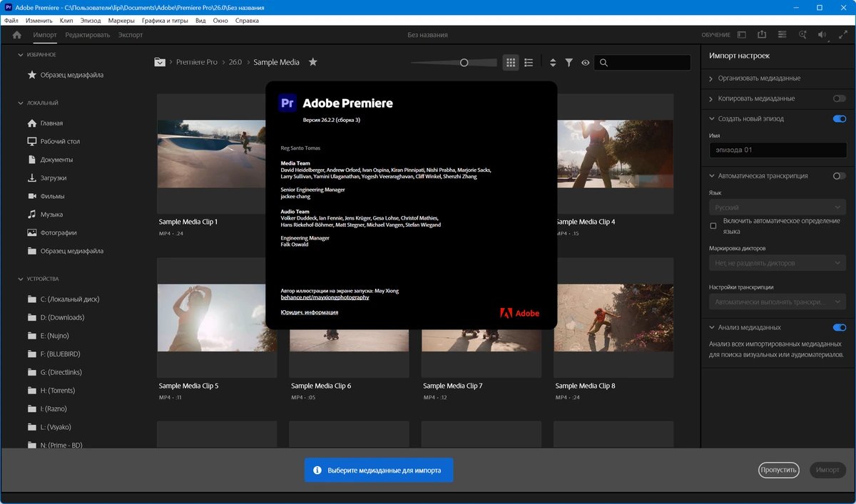Go to the Home screen icon
Screen dimensions: 856x504
(x=18, y=35)
